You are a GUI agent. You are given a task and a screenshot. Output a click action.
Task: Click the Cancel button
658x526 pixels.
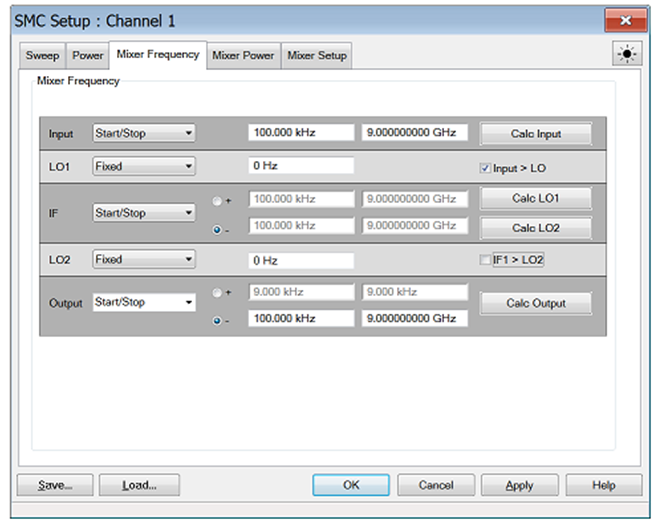click(x=436, y=485)
